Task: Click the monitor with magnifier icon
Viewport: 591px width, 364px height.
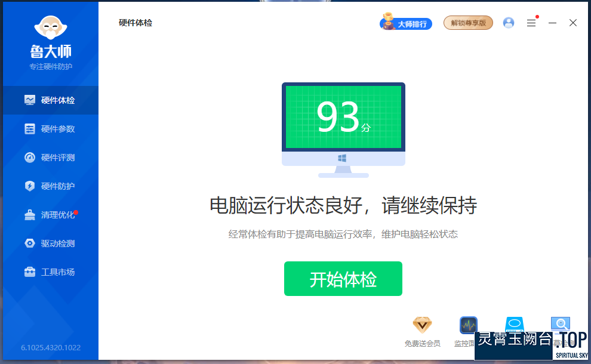Action: coord(560,324)
